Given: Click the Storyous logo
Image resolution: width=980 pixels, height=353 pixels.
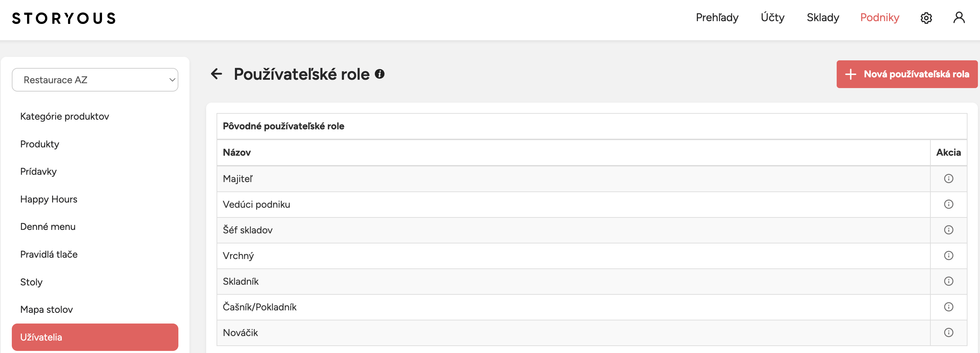Looking at the screenshot, I should [x=64, y=18].
